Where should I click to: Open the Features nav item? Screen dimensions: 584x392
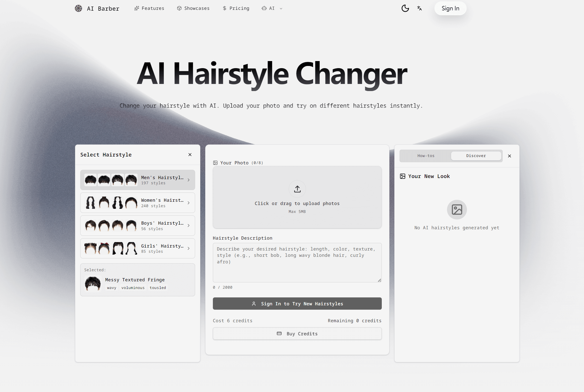point(149,8)
